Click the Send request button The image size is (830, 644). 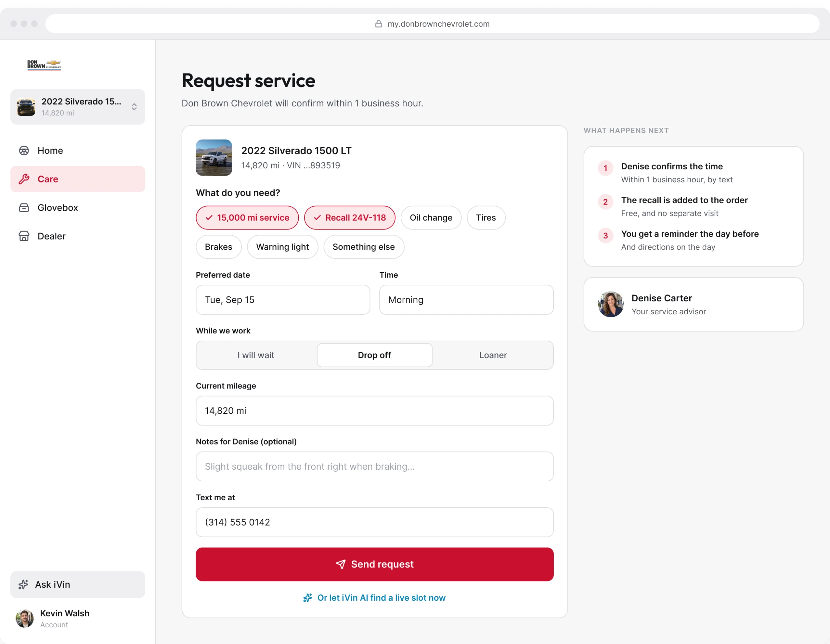375,564
